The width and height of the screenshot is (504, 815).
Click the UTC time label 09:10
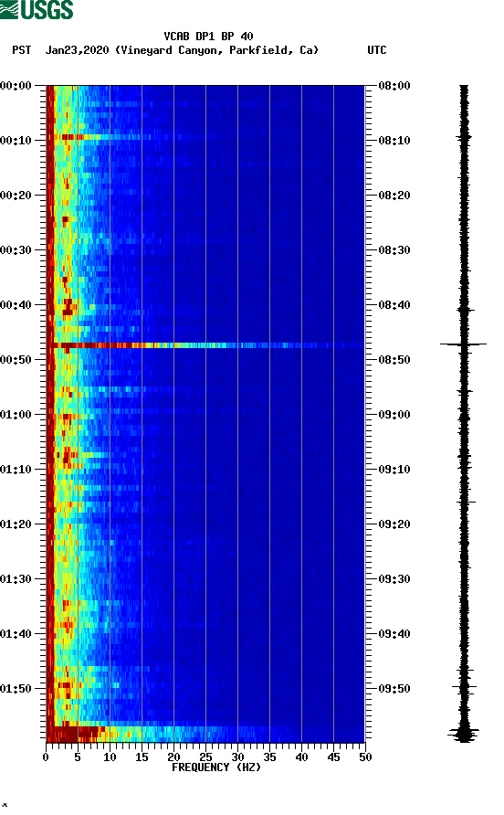point(394,470)
